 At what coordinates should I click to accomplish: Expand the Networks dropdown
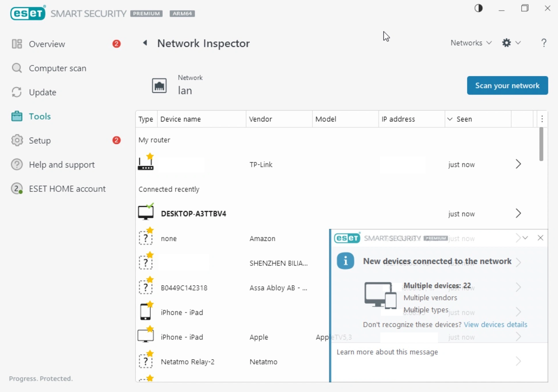471,43
